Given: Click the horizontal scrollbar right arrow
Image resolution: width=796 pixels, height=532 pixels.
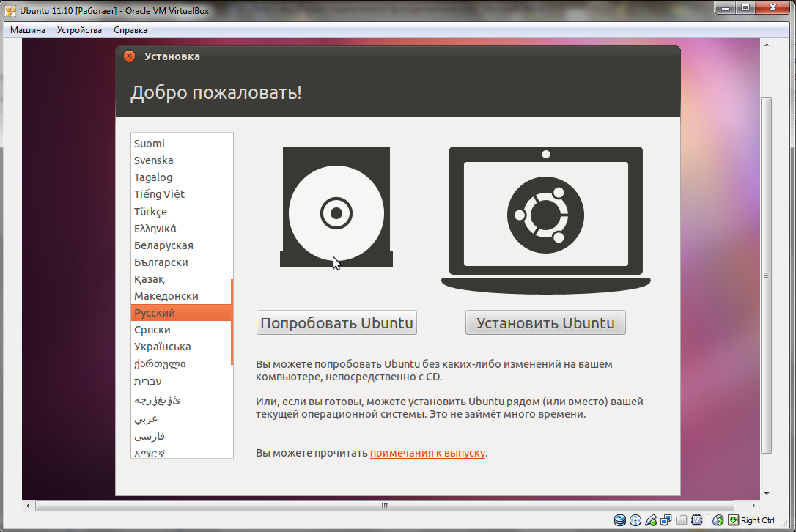Looking at the screenshot, I should (x=754, y=506).
